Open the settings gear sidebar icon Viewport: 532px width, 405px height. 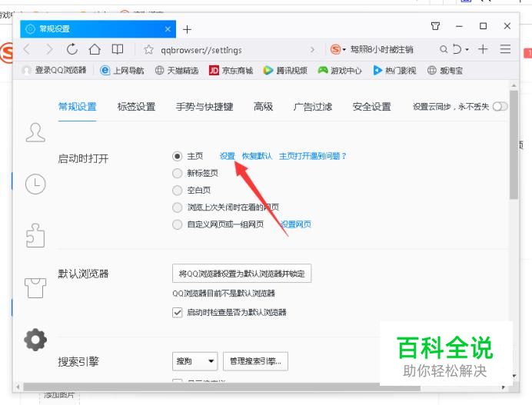pos(35,340)
